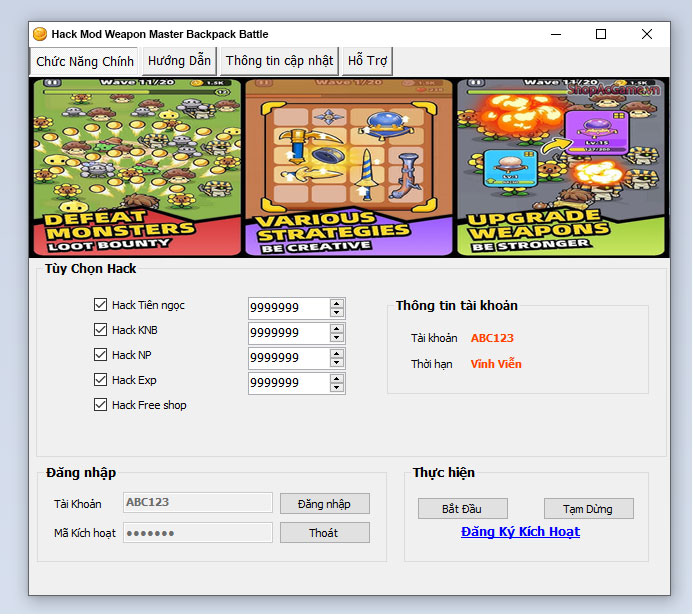
Task: Increase Hack Exp value with up arrow
Action: pyautogui.click(x=337, y=379)
